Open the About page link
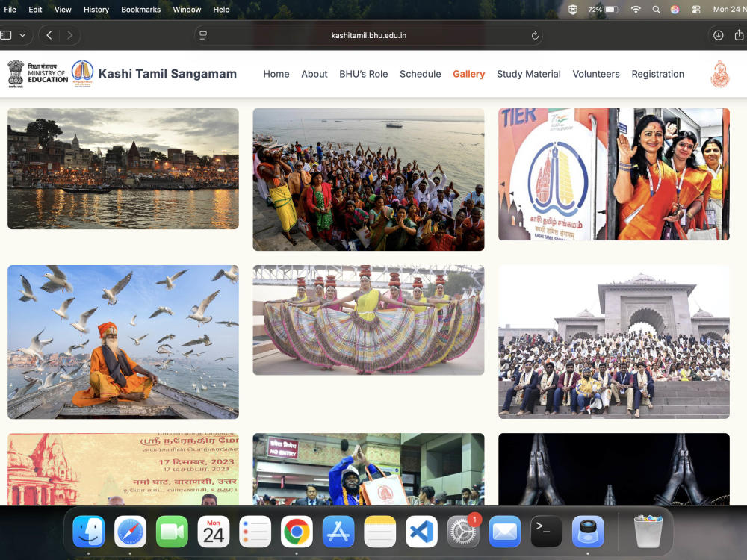The height and width of the screenshot is (560, 747). (314, 74)
